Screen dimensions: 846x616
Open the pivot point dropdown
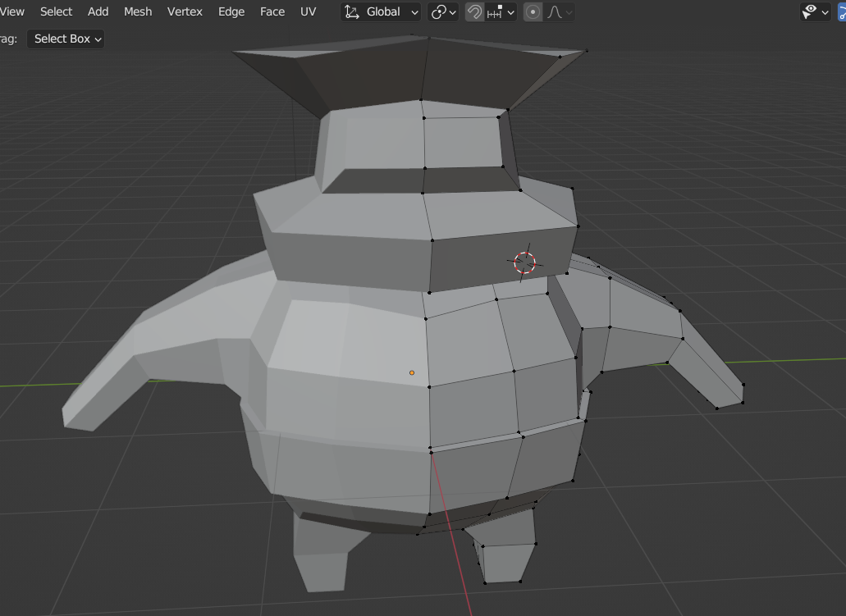(443, 11)
